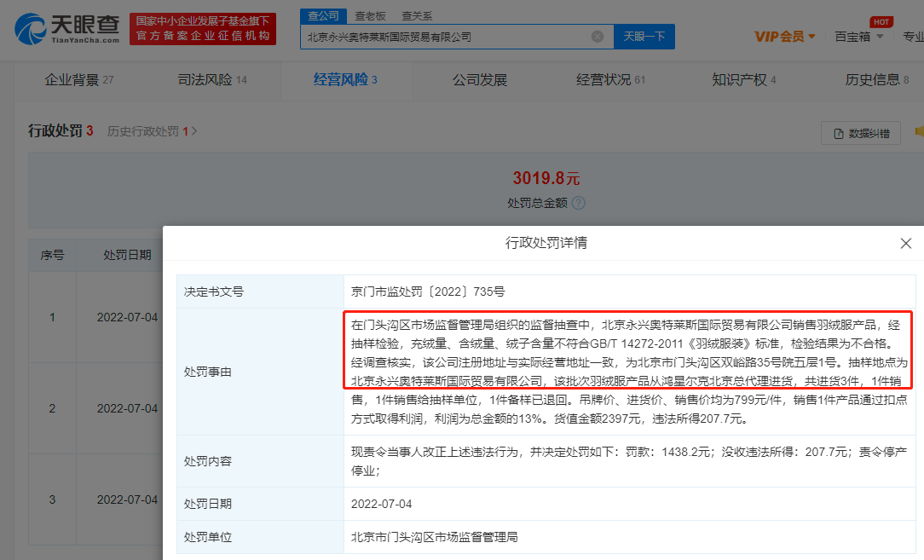
Task: Select the 查公司 search tab
Action: 324,15
